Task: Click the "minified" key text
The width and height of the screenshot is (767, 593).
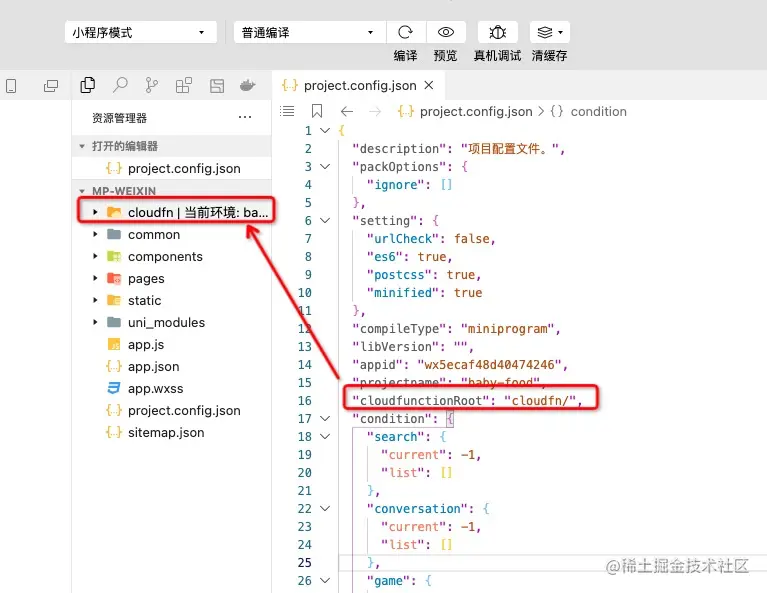Action: [403, 293]
